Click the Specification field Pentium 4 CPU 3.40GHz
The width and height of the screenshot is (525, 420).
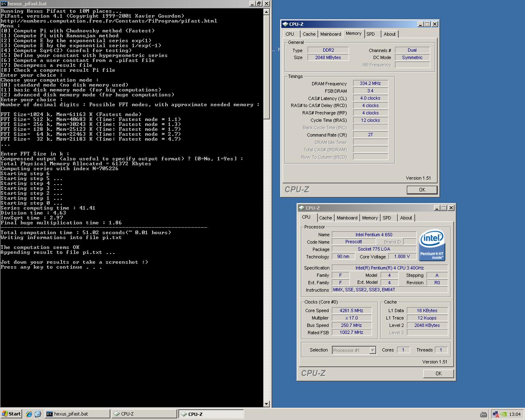click(x=390, y=268)
